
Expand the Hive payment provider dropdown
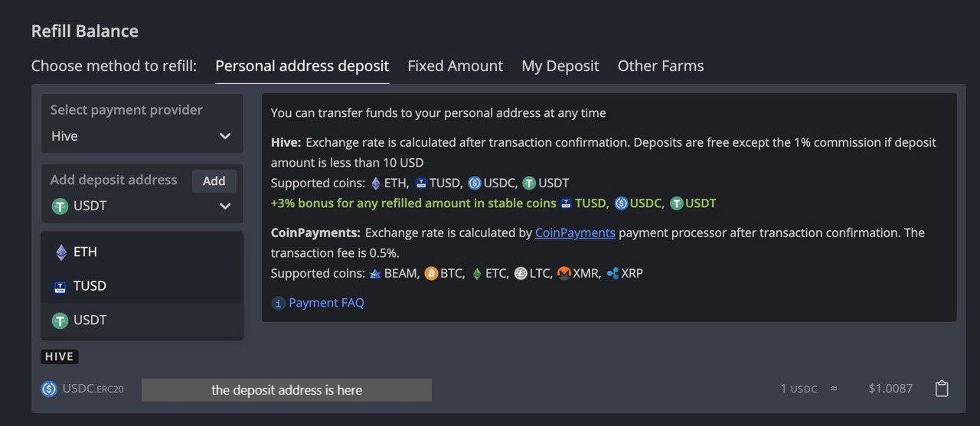[142, 136]
